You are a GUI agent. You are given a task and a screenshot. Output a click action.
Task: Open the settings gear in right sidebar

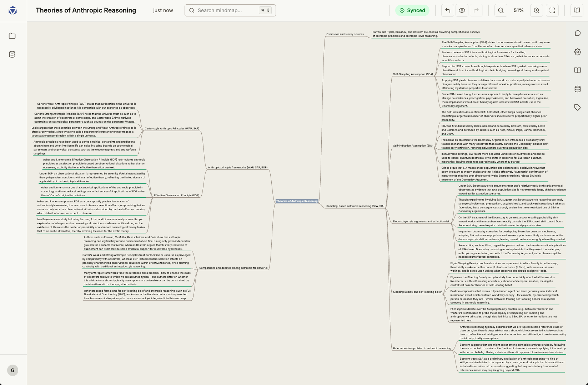coord(578,52)
